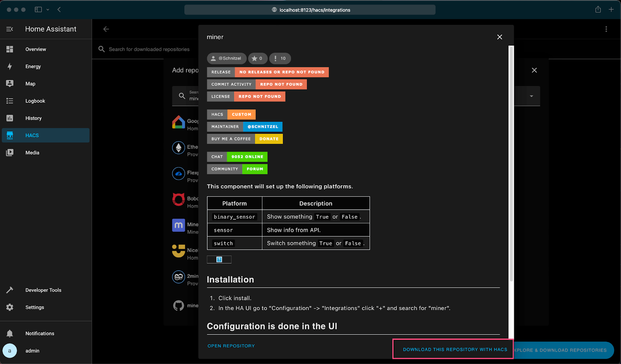Click the Nicehash repository icon

point(179,251)
